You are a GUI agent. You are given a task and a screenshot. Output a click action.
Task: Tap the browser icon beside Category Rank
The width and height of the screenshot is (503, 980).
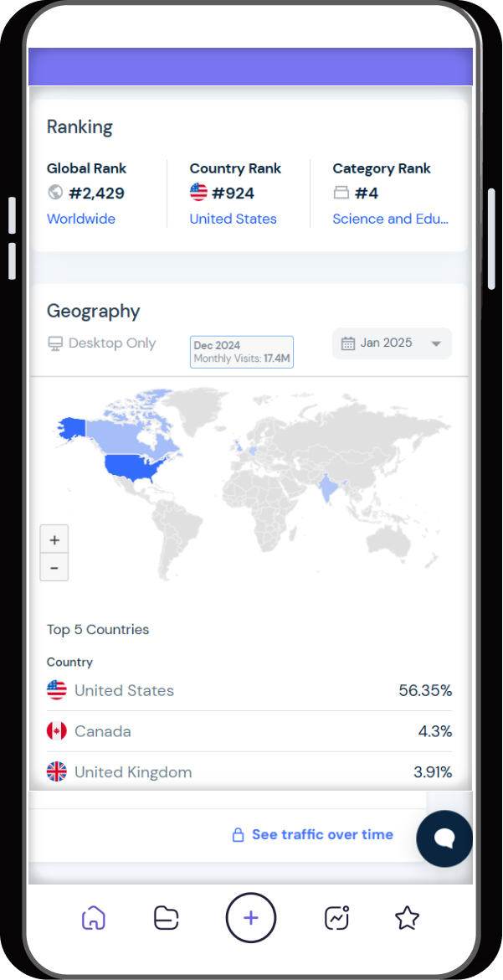tap(340, 192)
